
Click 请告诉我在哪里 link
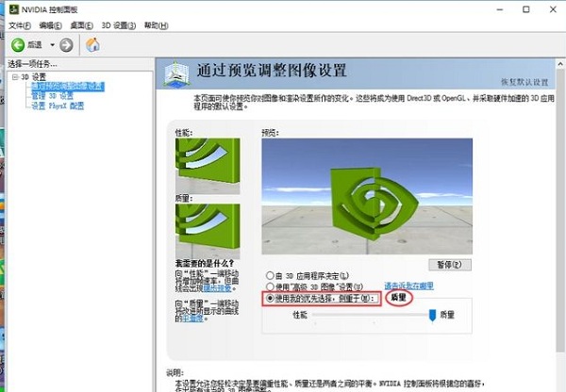click(409, 286)
